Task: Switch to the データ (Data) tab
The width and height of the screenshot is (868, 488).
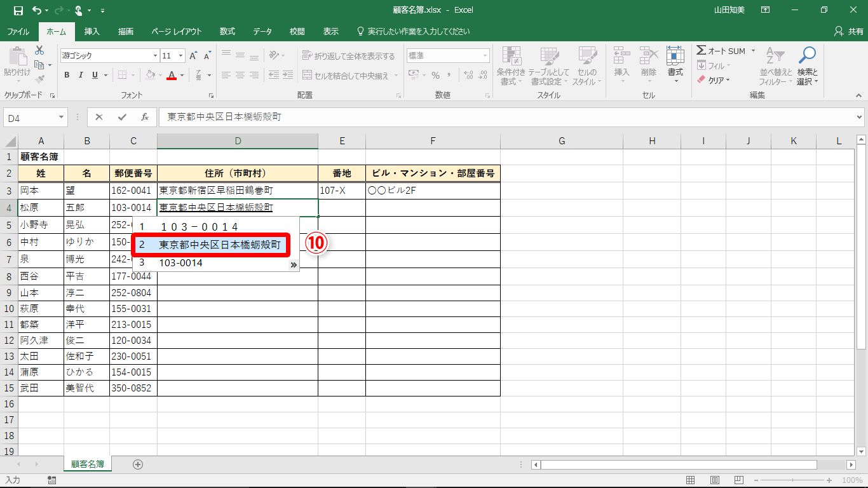Action: click(x=262, y=32)
